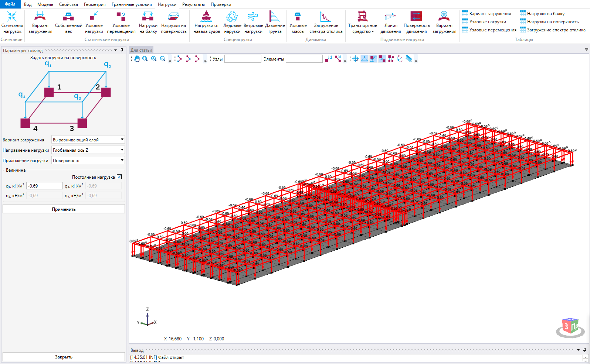The image size is (590, 364).
Task: Click the zoom out magnifier icon
Action: (163, 59)
